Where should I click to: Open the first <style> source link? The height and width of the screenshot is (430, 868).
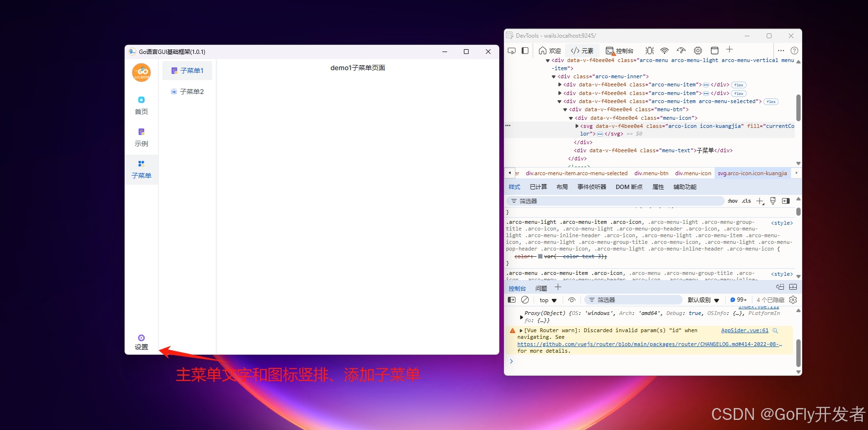[x=782, y=223]
